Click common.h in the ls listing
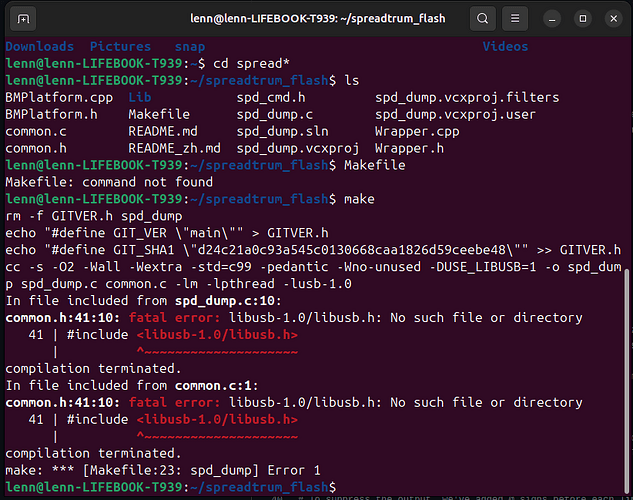The height and width of the screenshot is (500, 633). point(36,149)
